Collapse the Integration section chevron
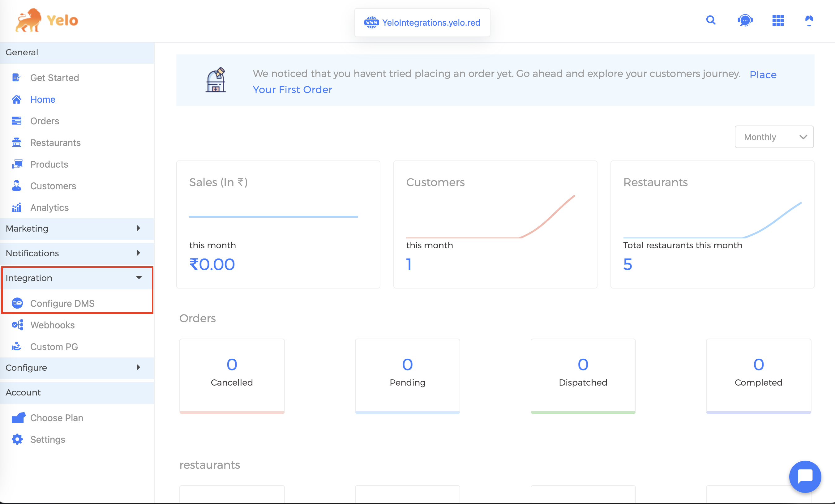835x504 pixels. [139, 278]
